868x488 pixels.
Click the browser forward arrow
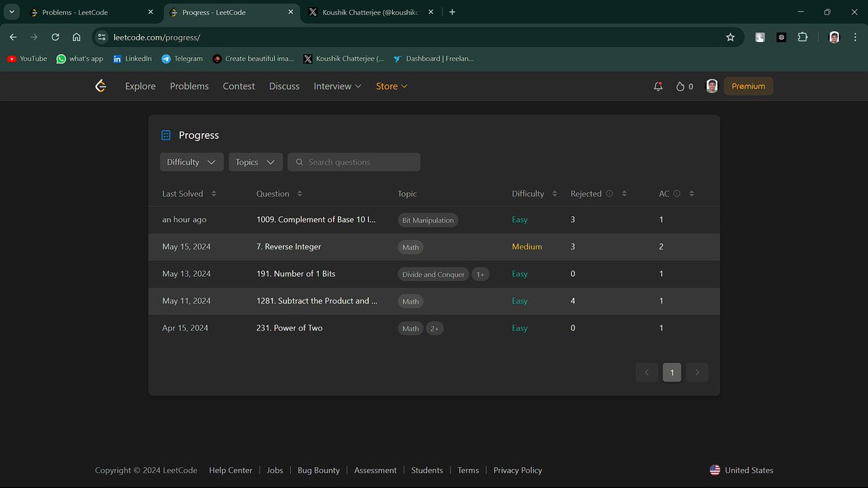(34, 37)
